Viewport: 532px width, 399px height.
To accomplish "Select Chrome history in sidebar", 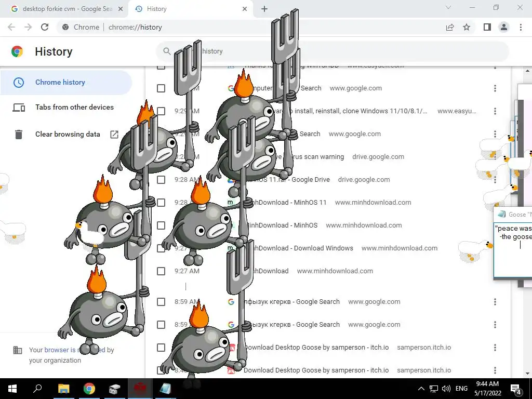I will tap(66, 82).
